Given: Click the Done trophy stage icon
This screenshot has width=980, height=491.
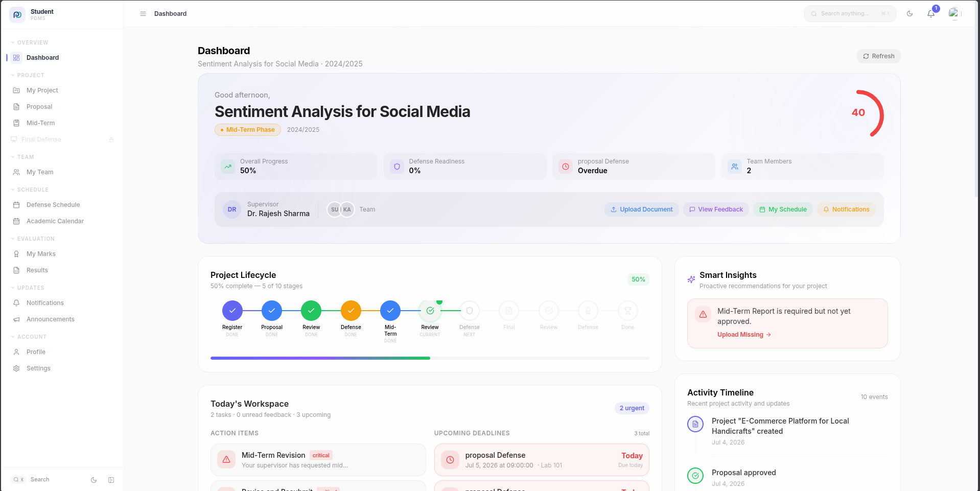Looking at the screenshot, I should 628,311.
